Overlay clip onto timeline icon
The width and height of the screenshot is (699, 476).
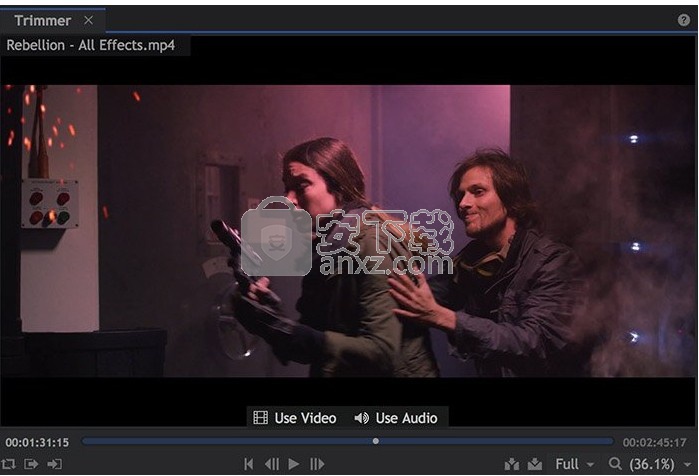[535, 464]
